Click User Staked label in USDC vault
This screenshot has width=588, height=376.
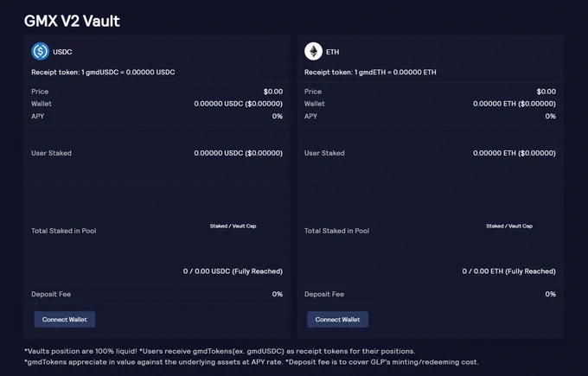click(x=51, y=153)
